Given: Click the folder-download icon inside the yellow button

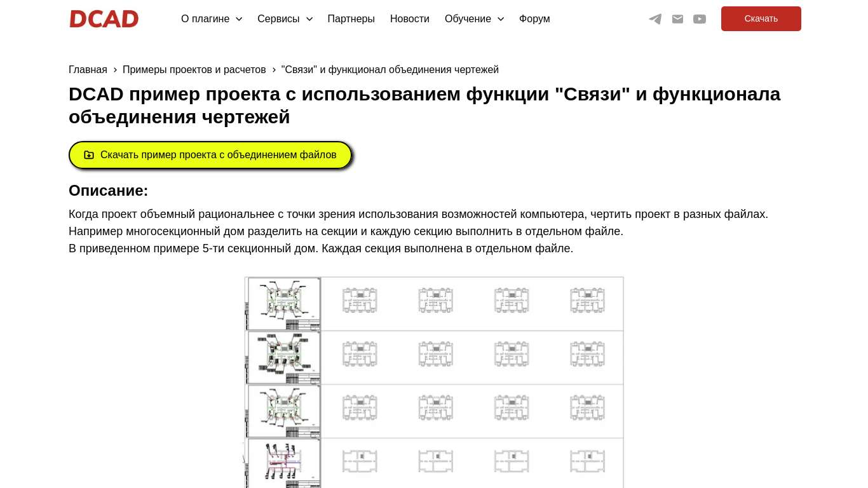Looking at the screenshot, I should coord(89,154).
